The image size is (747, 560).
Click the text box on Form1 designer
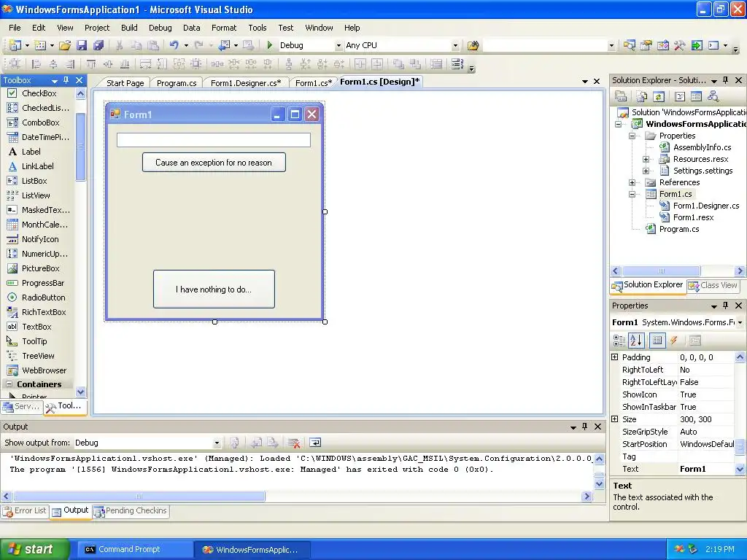214,140
